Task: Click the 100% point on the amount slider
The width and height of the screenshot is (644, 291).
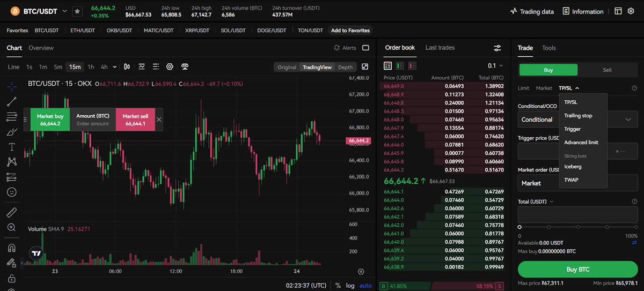Action: click(635, 227)
